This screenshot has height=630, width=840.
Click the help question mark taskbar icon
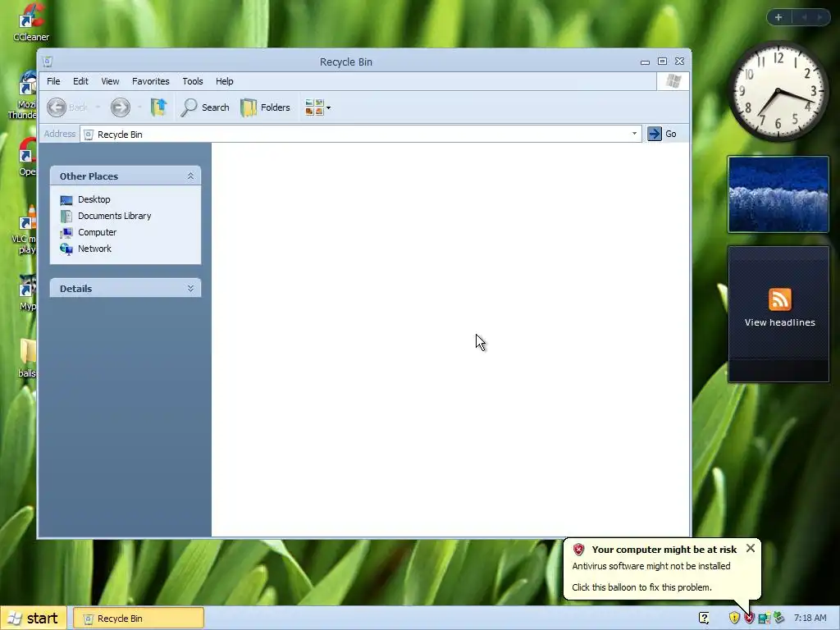[704, 619]
